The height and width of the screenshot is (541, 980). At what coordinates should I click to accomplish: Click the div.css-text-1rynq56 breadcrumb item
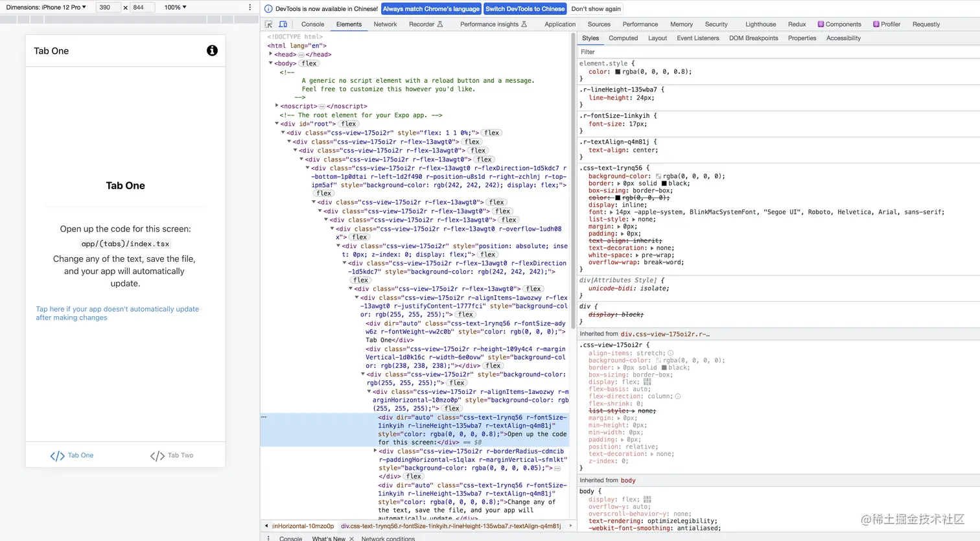(x=451, y=526)
